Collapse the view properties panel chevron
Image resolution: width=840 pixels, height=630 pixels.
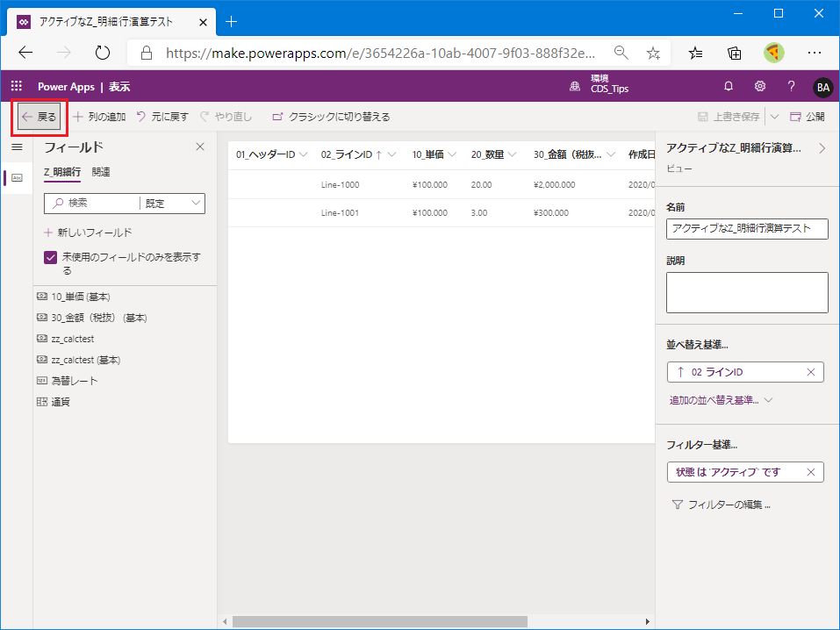822,148
